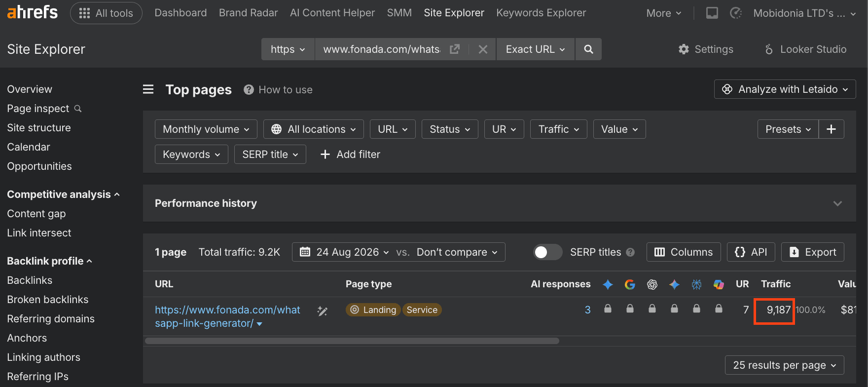Expand the Performance history panel
Image resolution: width=868 pixels, height=387 pixels.
tap(500, 203)
